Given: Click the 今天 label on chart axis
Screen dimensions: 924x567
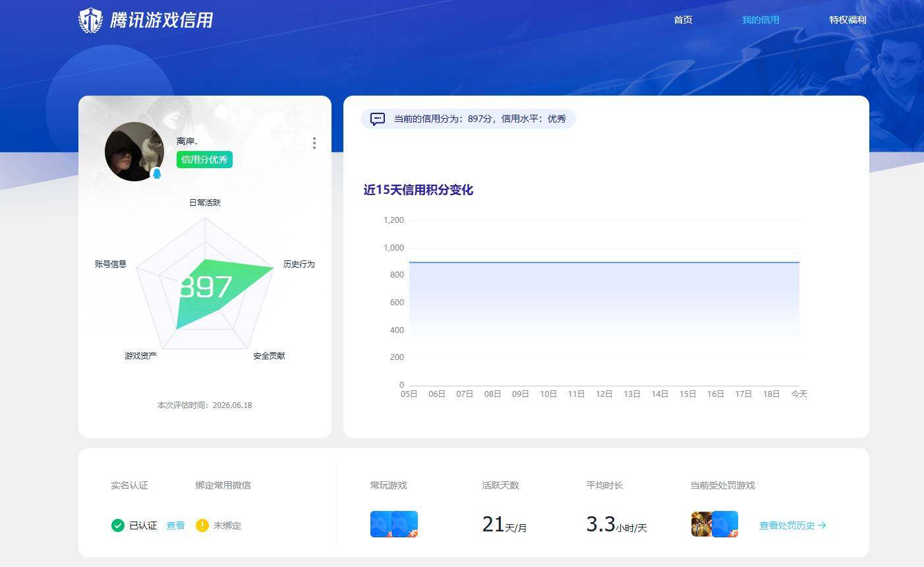Looking at the screenshot, I should point(799,394).
